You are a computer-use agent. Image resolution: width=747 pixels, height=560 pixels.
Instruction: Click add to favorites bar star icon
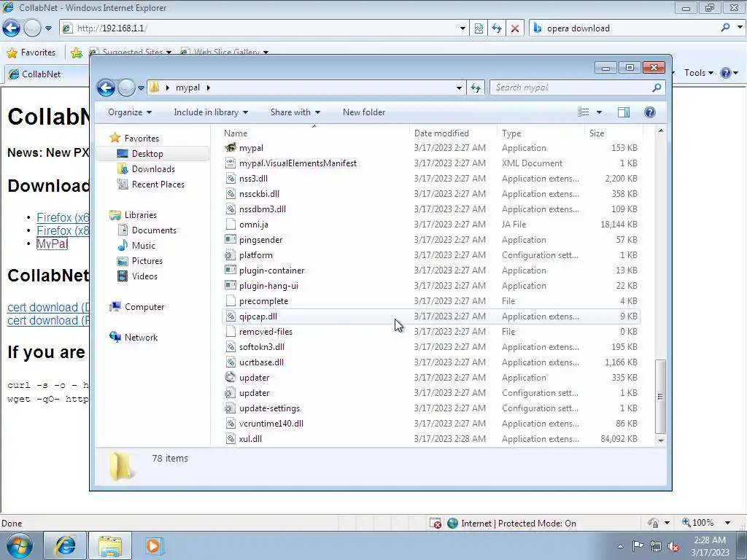pyautogui.click(x=76, y=52)
